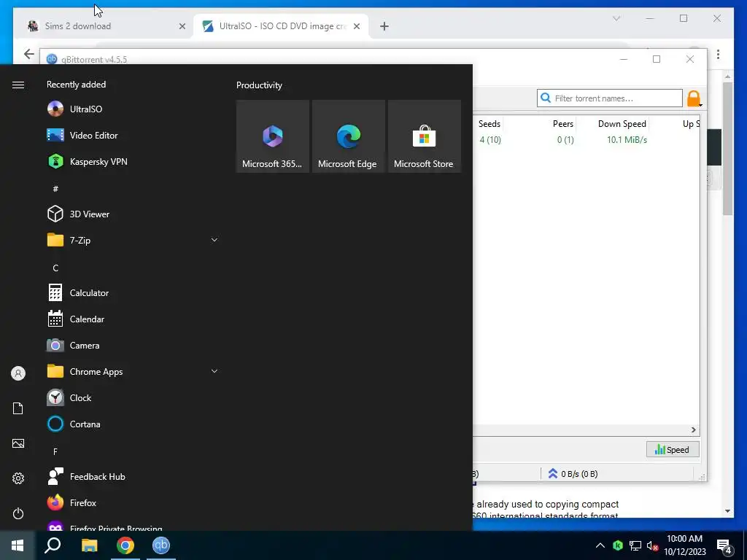This screenshot has height=560, width=747.
Task: Open taskbar Search
Action: coord(53,545)
